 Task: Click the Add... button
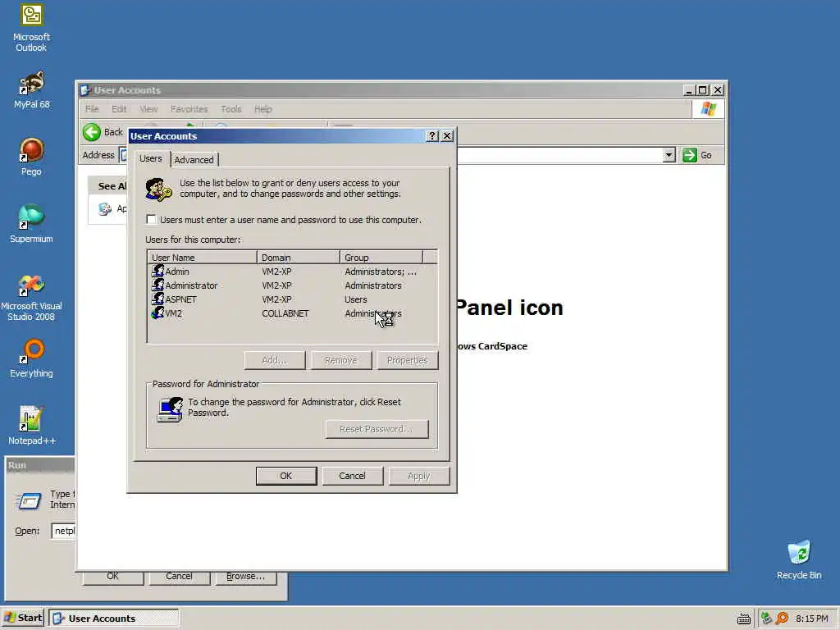tap(274, 360)
